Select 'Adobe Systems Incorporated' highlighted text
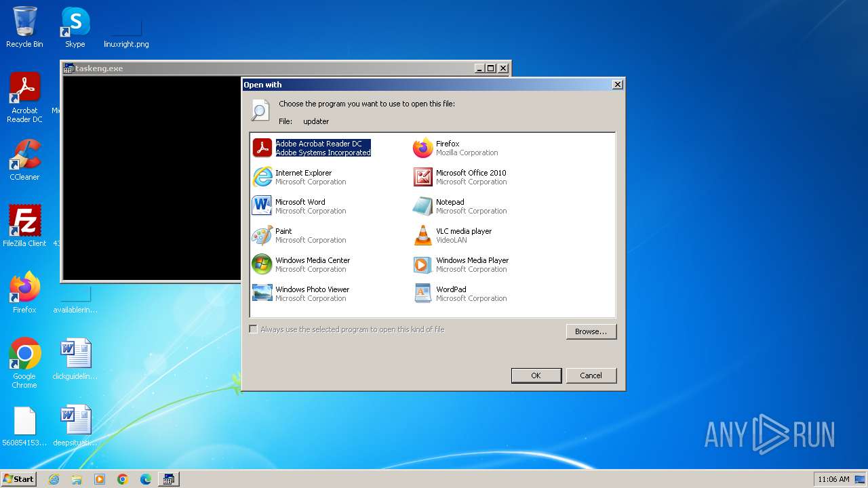 323,152
